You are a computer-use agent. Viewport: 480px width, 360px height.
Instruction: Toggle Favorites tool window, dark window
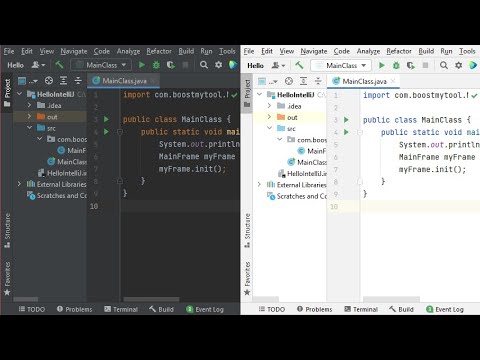point(7,279)
